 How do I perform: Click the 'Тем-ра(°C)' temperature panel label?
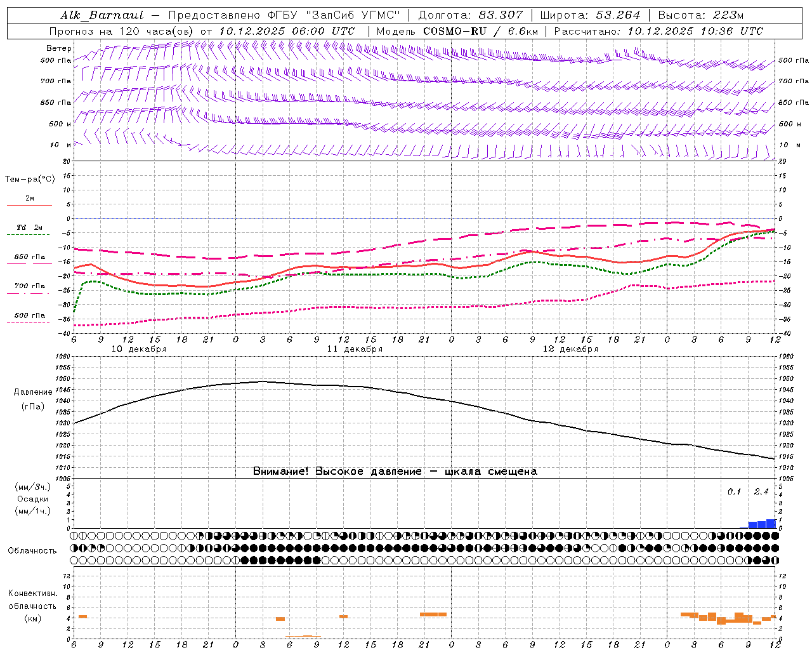click(x=30, y=179)
